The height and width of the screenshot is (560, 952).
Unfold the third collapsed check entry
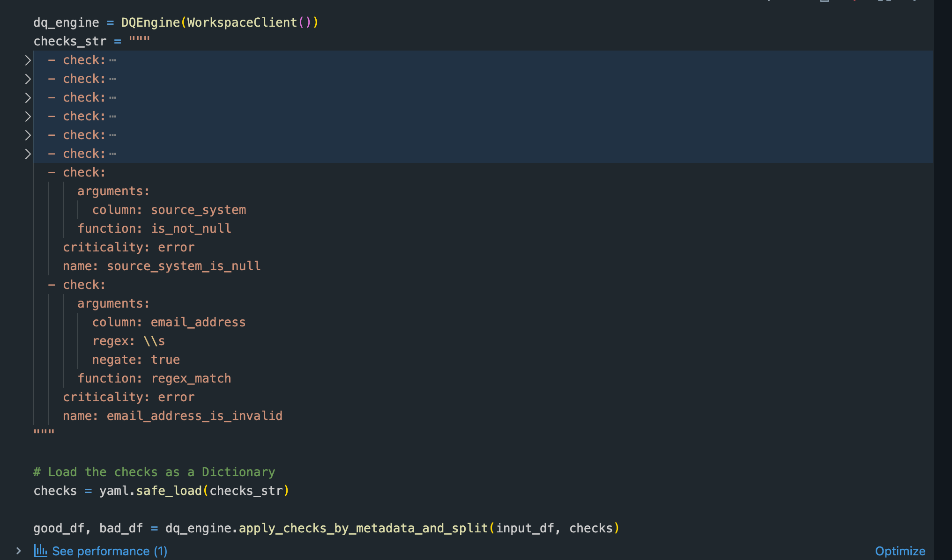pyautogui.click(x=28, y=98)
